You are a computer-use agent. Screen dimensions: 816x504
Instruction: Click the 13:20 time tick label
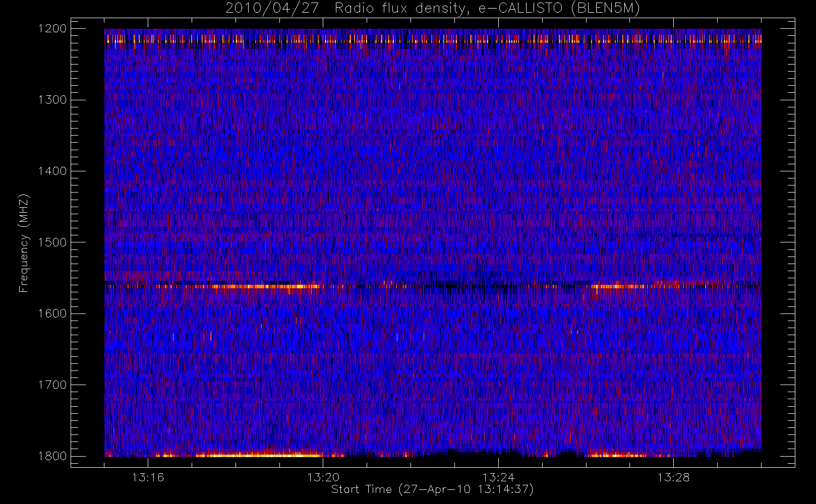pyautogui.click(x=323, y=477)
